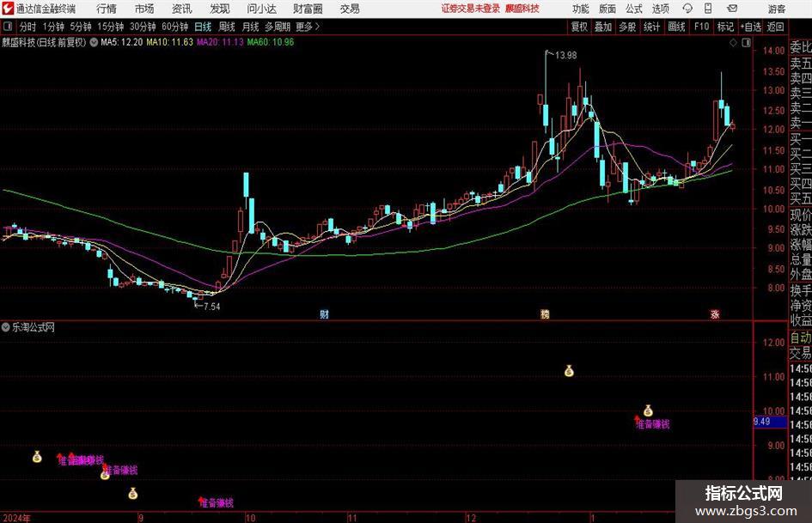Open the 版面 menu
This screenshot has width=812, height=523.
(x=607, y=9)
